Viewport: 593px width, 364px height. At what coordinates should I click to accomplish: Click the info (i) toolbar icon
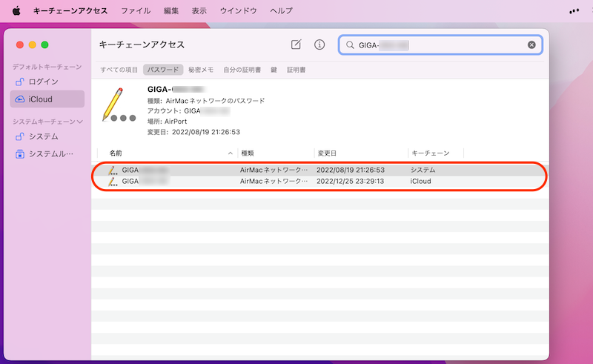319,44
